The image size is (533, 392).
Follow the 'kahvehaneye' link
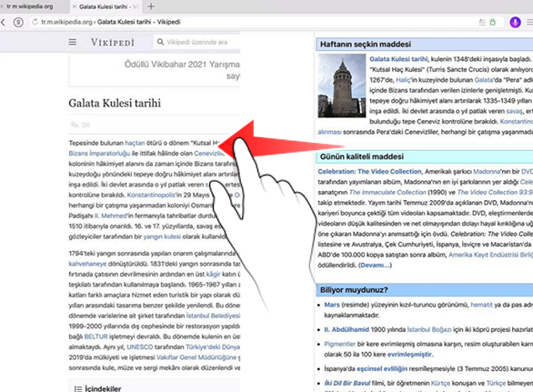click(x=87, y=264)
